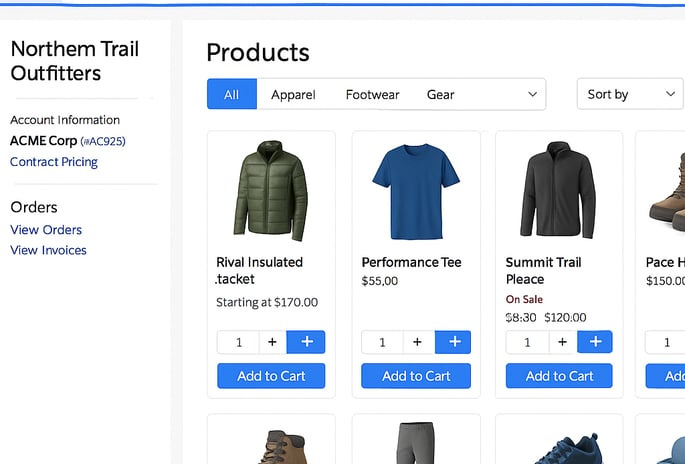
Task: Add Rival Insulated Jacket to cart
Action: coord(271,376)
